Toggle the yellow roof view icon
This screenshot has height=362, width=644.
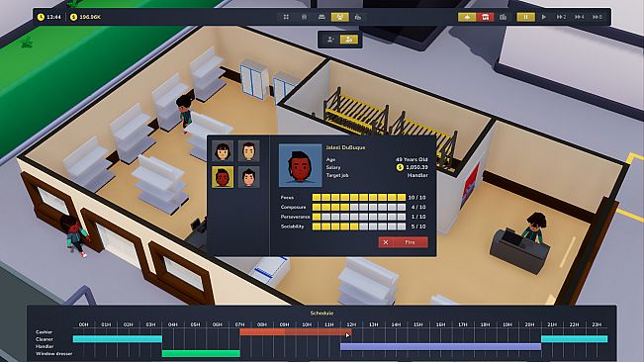(x=467, y=17)
